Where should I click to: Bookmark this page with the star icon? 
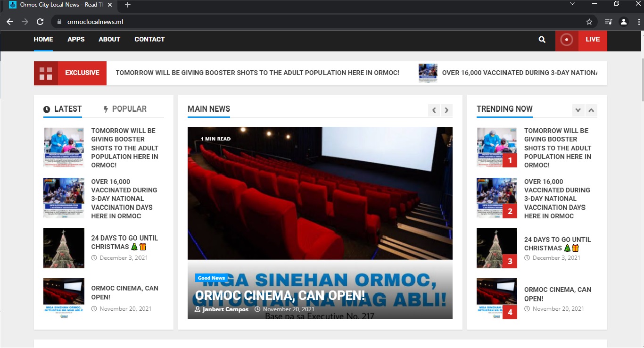point(589,22)
